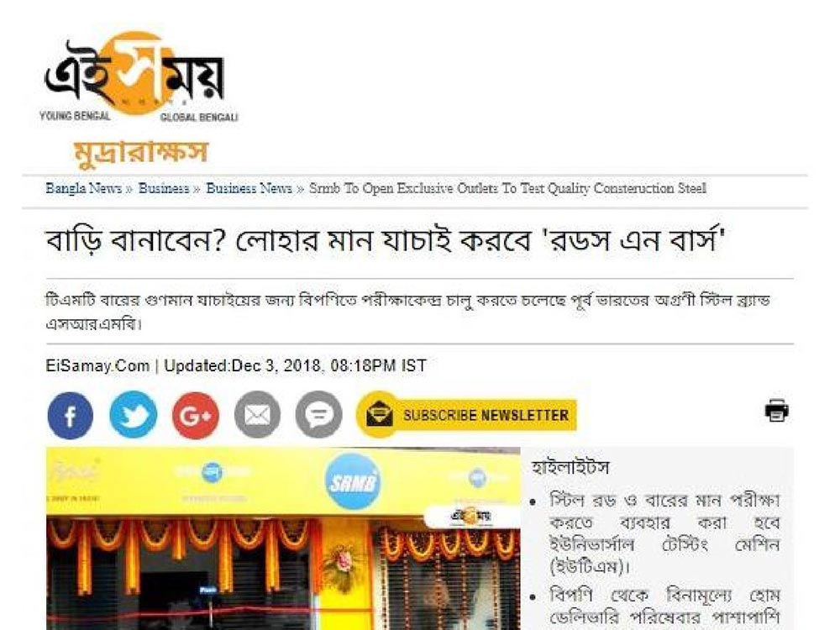The height and width of the screenshot is (630, 840).
Task: Click the Ei Samay watermark on the photo
Action: pyautogui.click(x=471, y=516)
